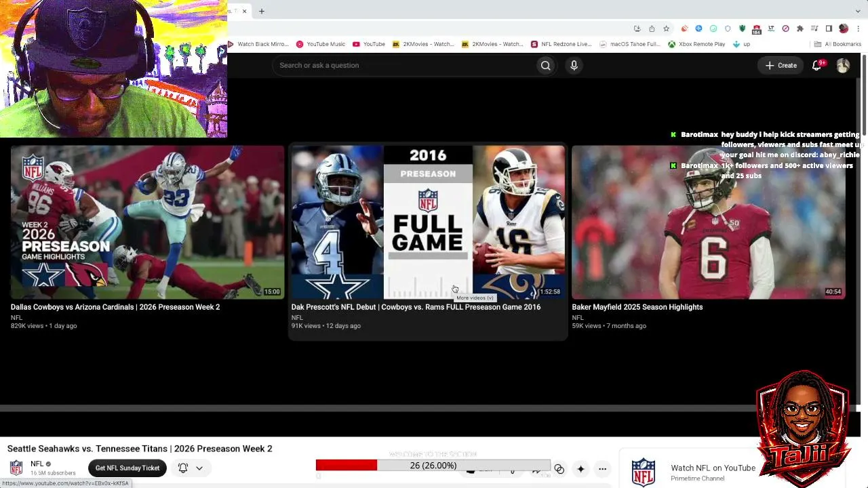Open the first 2KMovies bookmark

pyautogui.click(x=423, y=44)
